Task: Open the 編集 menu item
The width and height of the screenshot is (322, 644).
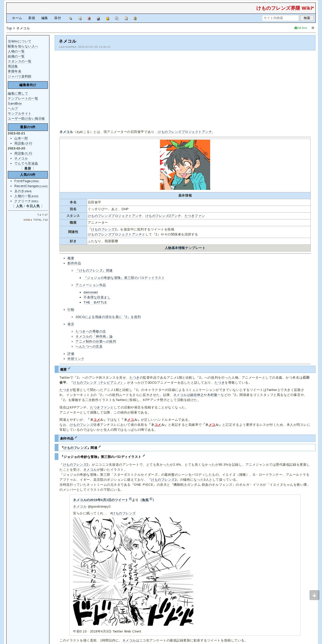Action: (45, 18)
